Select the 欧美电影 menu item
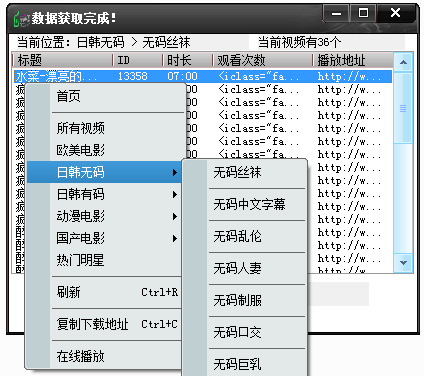 coord(105,150)
